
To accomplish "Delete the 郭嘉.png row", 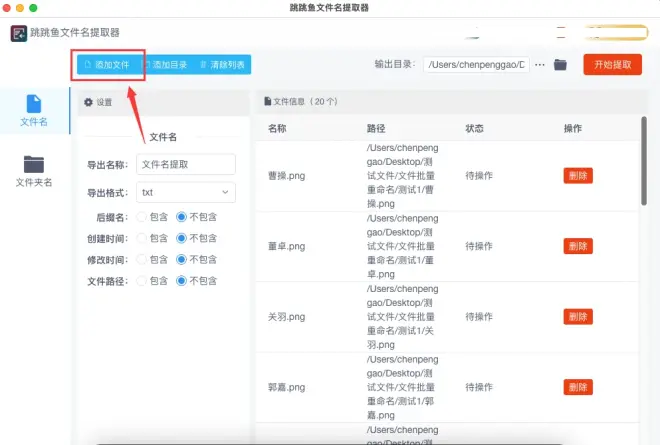I will [x=578, y=387].
